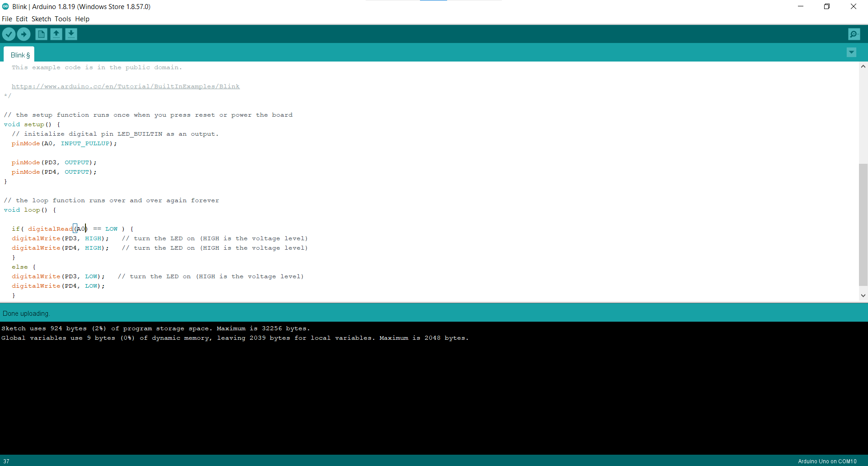Click line number 37 in status bar

pyautogui.click(x=6, y=461)
